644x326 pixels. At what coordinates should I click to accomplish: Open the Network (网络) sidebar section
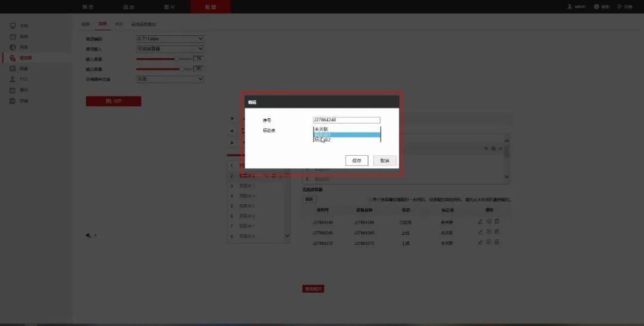pyautogui.click(x=13, y=47)
